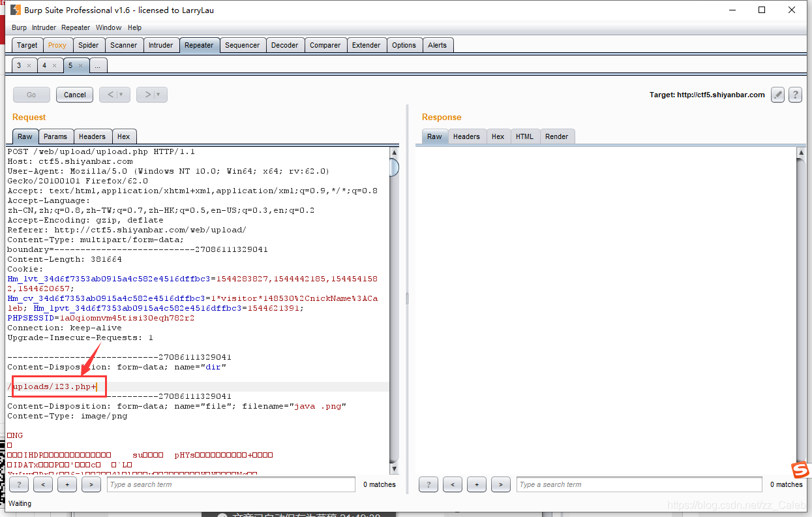
Task: Open the Window menu
Action: 108,27
